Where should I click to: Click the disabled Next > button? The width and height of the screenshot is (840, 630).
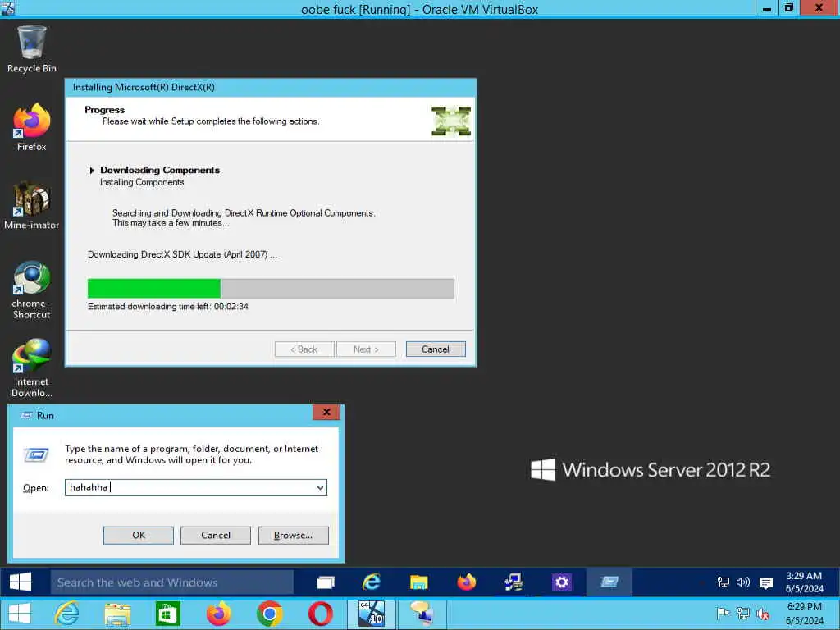366,349
